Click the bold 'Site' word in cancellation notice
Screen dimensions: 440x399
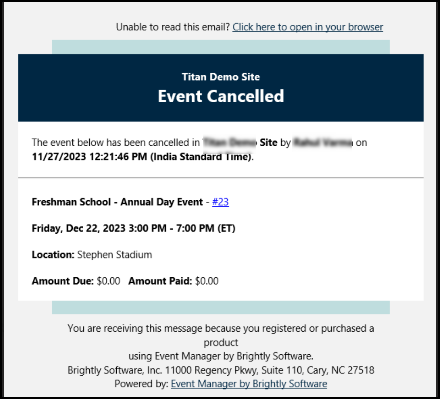click(x=268, y=143)
